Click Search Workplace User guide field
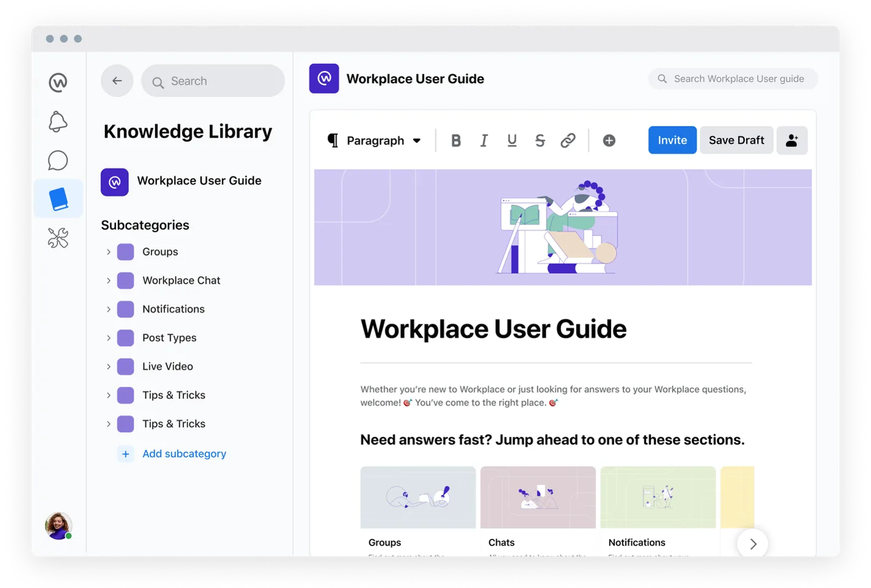 click(x=733, y=78)
